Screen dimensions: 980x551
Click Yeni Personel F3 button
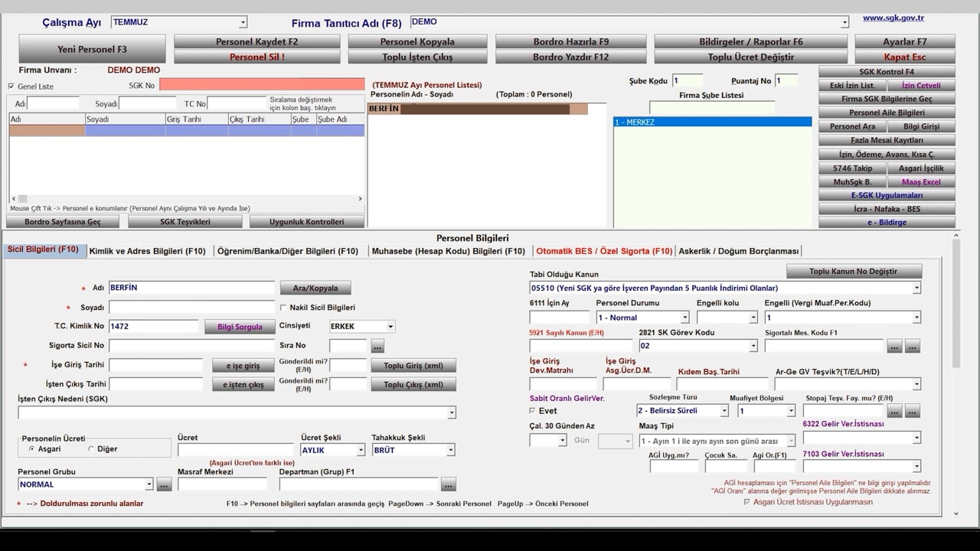click(x=92, y=49)
